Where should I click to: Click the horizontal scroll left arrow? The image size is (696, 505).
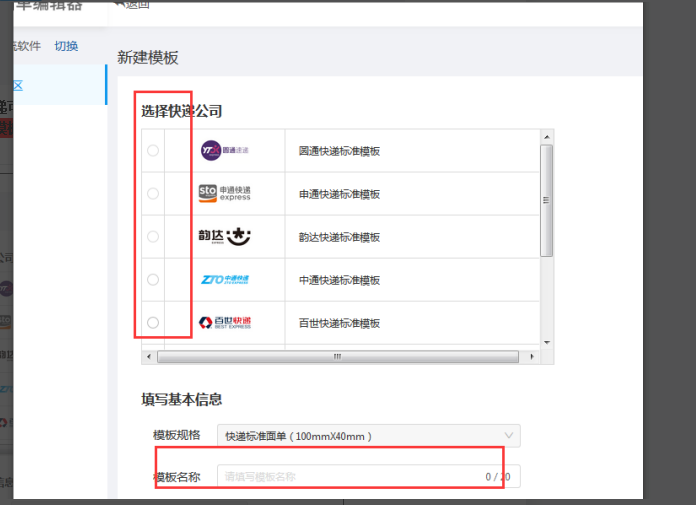coord(149,357)
